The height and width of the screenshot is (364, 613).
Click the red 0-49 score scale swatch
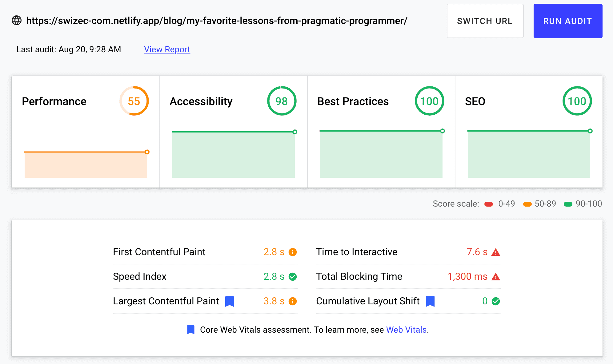[489, 204]
